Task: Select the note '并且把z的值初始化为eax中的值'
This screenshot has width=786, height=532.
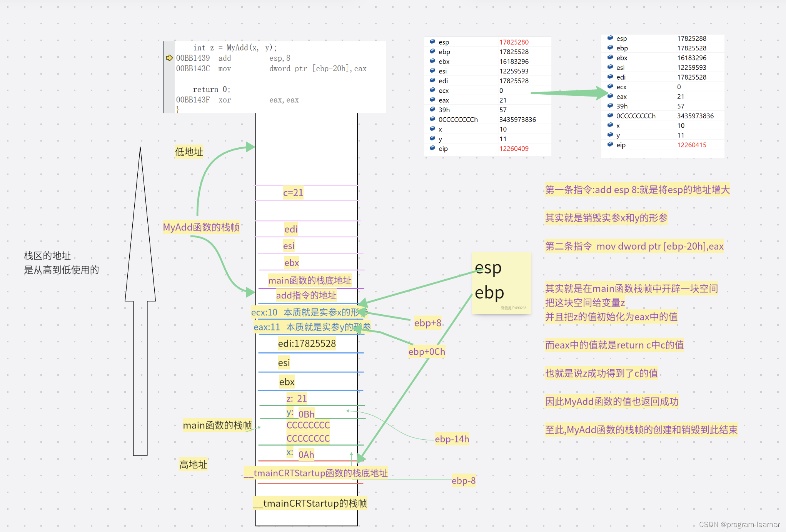Action: [x=611, y=317]
